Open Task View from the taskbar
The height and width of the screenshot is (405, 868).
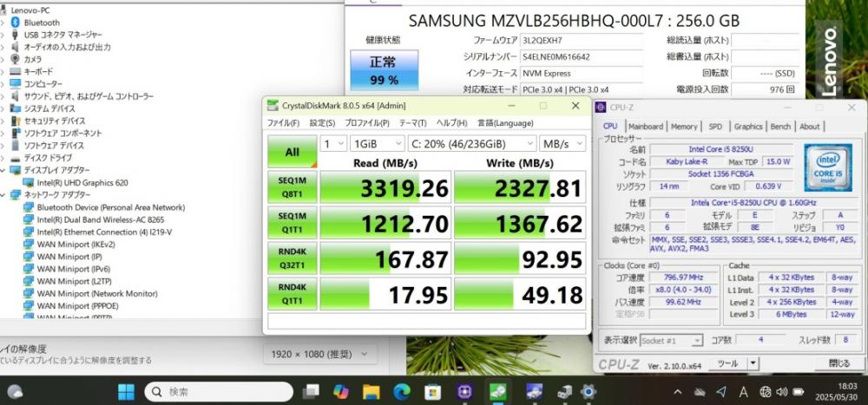[x=311, y=392]
